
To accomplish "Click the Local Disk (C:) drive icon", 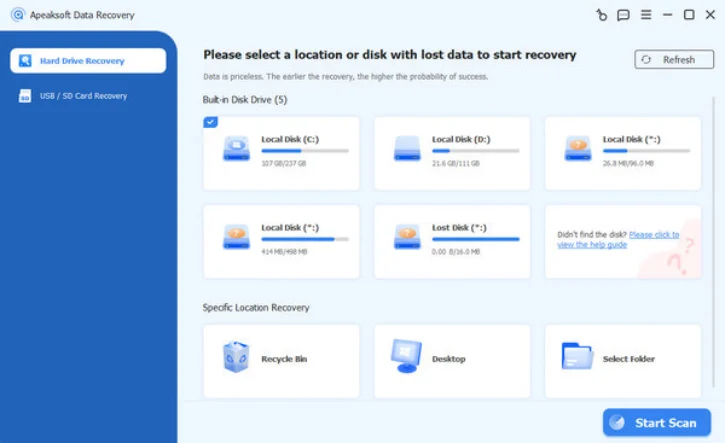I will click(236, 149).
